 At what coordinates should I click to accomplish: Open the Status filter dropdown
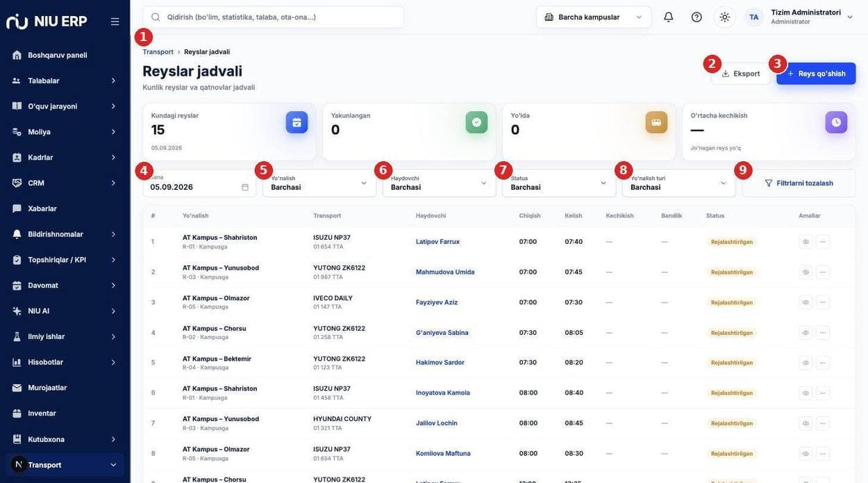point(559,183)
